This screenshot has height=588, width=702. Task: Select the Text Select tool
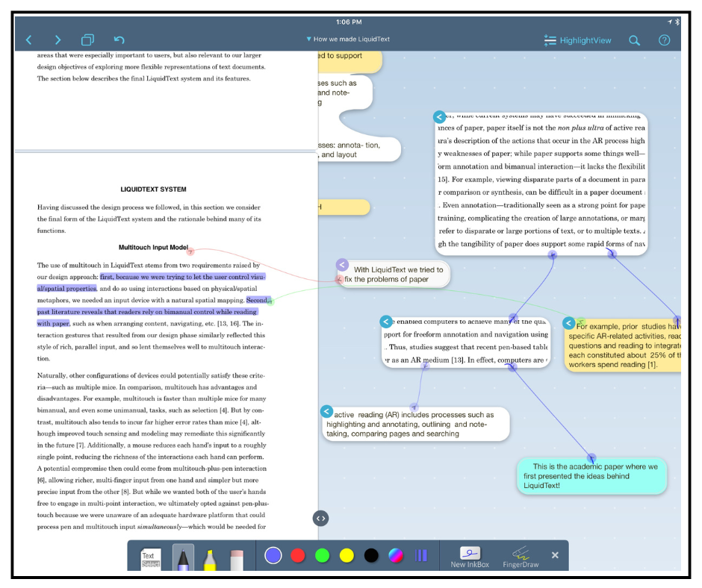point(150,559)
